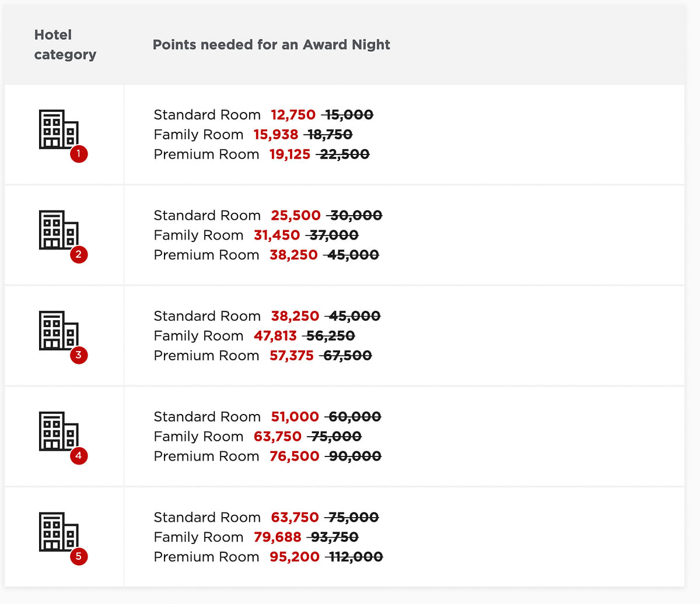Click the "Points needed for an Award Night" header
Viewport: 700px width, 604px height.
coord(271,45)
